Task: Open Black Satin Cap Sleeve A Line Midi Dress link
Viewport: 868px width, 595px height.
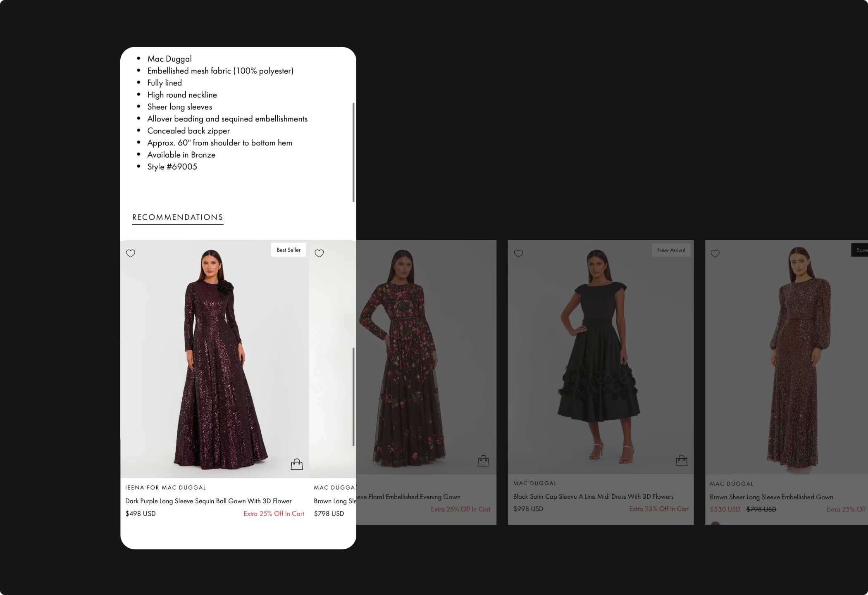Action: tap(593, 497)
